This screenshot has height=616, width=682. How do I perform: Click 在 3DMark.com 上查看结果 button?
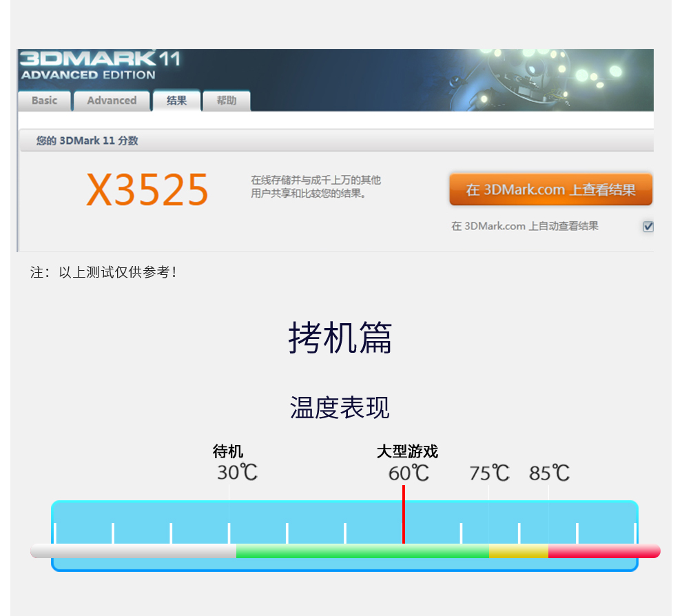point(550,189)
